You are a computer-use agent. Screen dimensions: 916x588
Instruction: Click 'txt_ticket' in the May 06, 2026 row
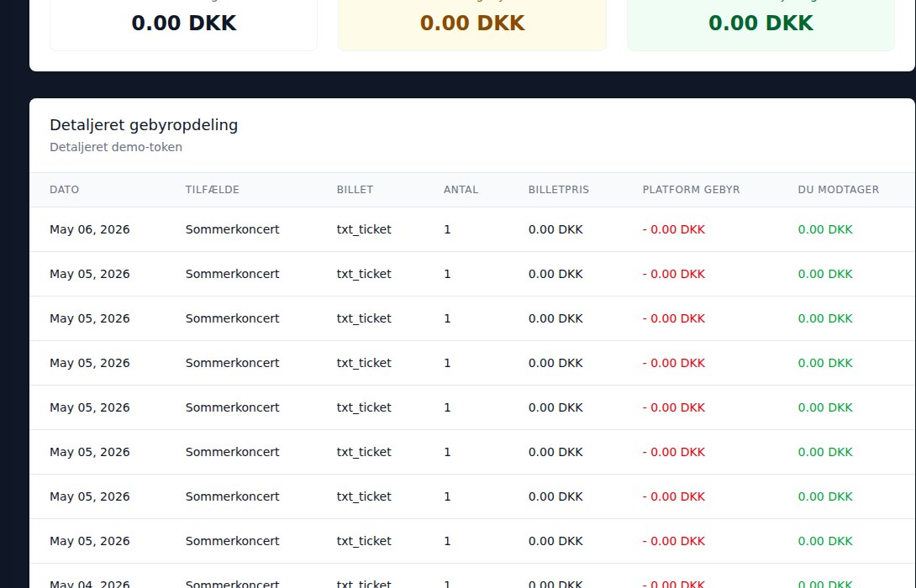364,229
